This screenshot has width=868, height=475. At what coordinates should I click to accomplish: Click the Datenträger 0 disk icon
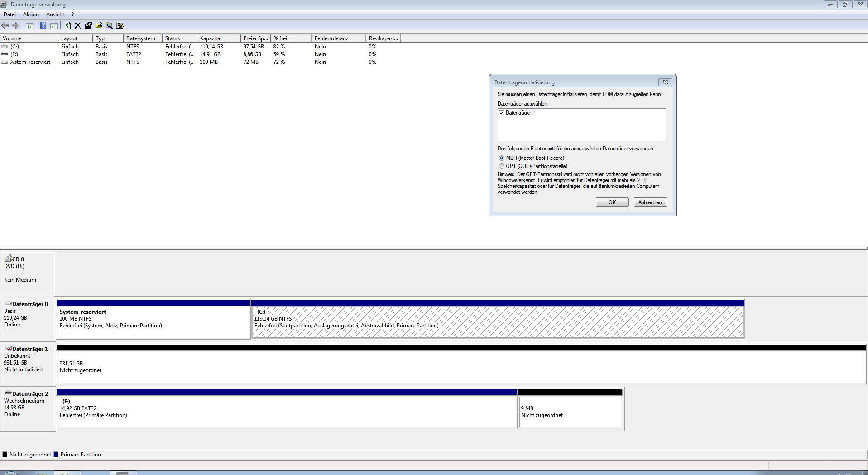(x=8, y=304)
